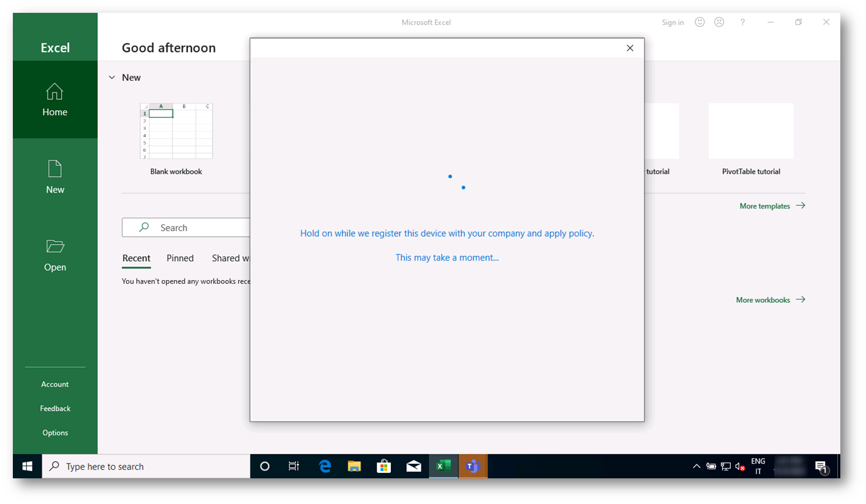Collapse the New templates section

pyautogui.click(x=112, y=78)
